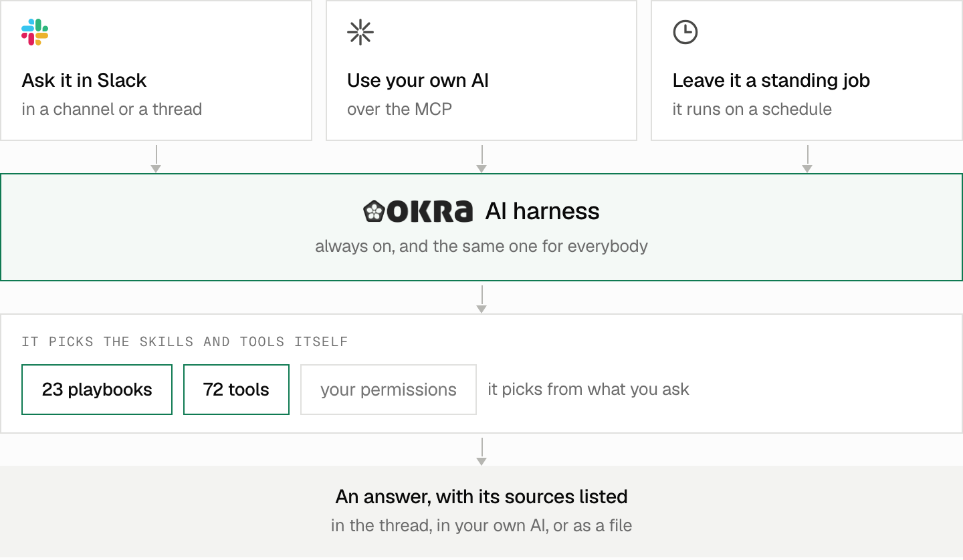The image size is (963, 560).
Task: Open the Use your own AI card
Action: click(481, 70)
